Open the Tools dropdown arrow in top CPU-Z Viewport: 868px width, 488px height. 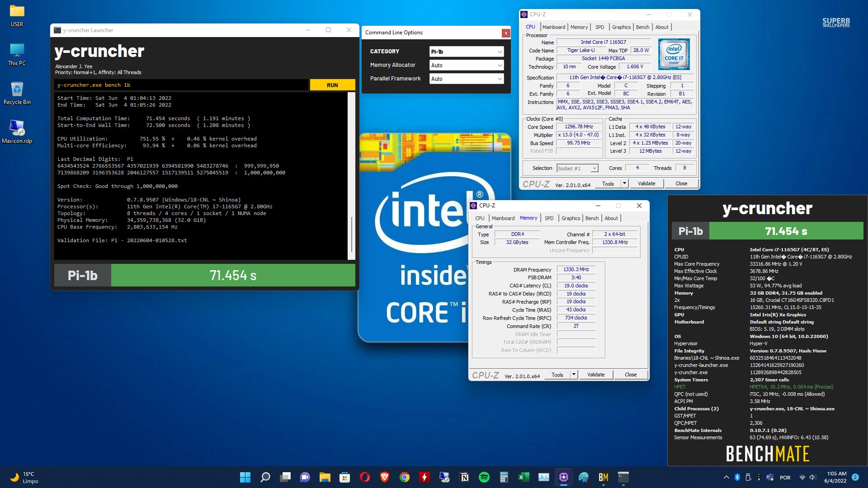(624, 183)
